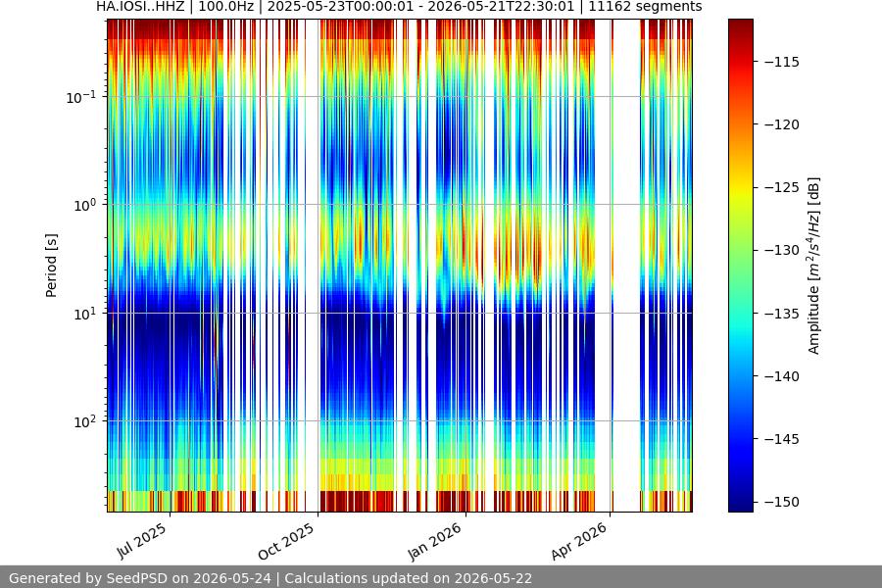The image size is (882, 588).
Task: Click the 'Period [s]' y-axis label
Action: [x=51, y=266]
